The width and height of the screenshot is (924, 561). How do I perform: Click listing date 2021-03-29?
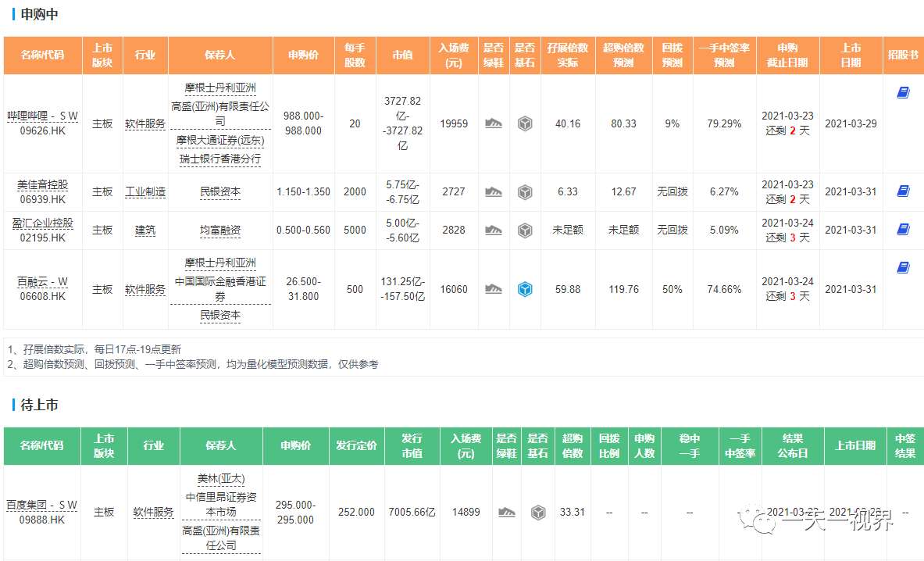click(851, 123)
